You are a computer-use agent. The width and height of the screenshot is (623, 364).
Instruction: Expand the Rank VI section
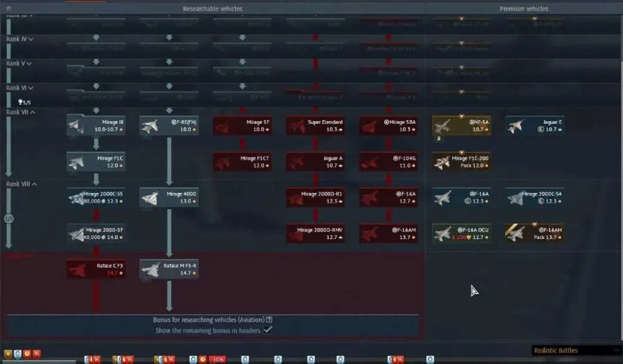pyautogui.click(x=19, y=88)
